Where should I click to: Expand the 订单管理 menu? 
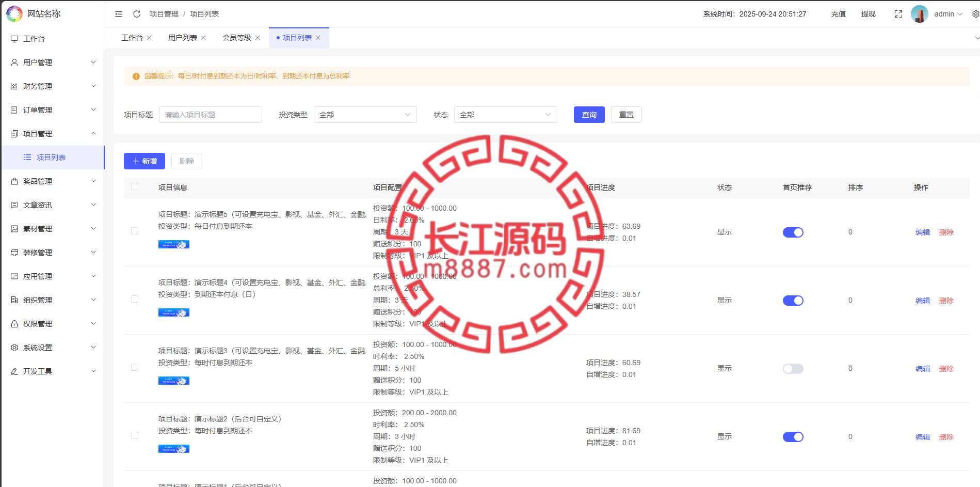[53, 110]
